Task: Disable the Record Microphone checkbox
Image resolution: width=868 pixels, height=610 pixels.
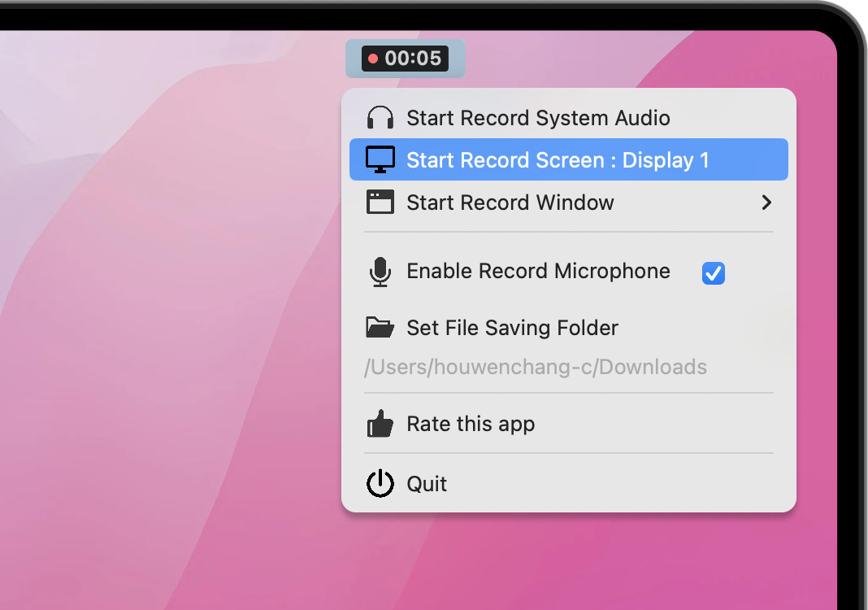Action: pyautogui.click(x=713, y=273)
